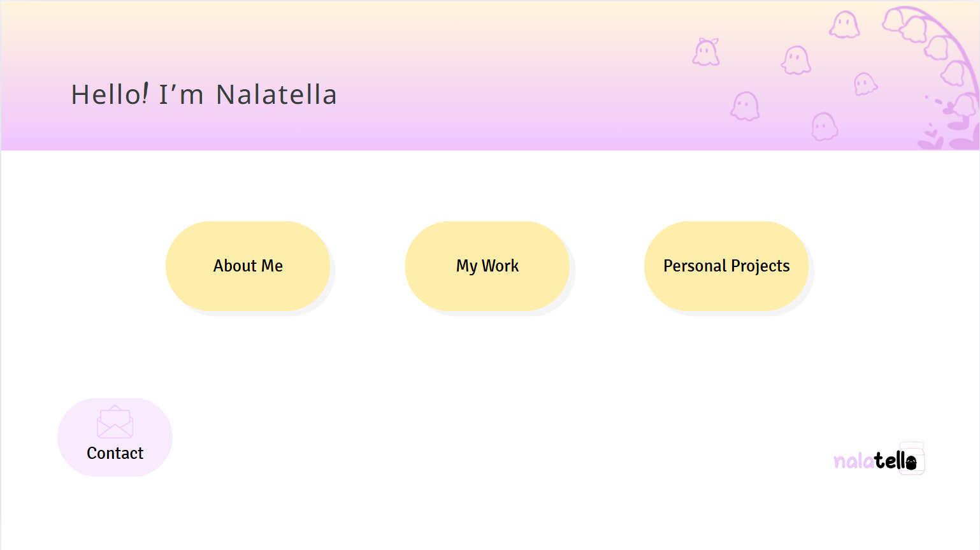The width and height of the screenshot is (980, 550).
Task: Click the "Hello!" greeting text
Action: coord(110,95)
